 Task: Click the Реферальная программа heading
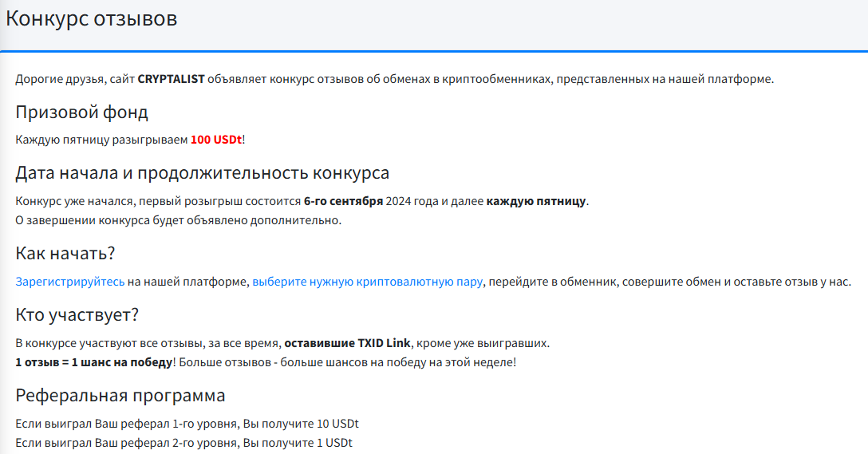click(120, 396)
